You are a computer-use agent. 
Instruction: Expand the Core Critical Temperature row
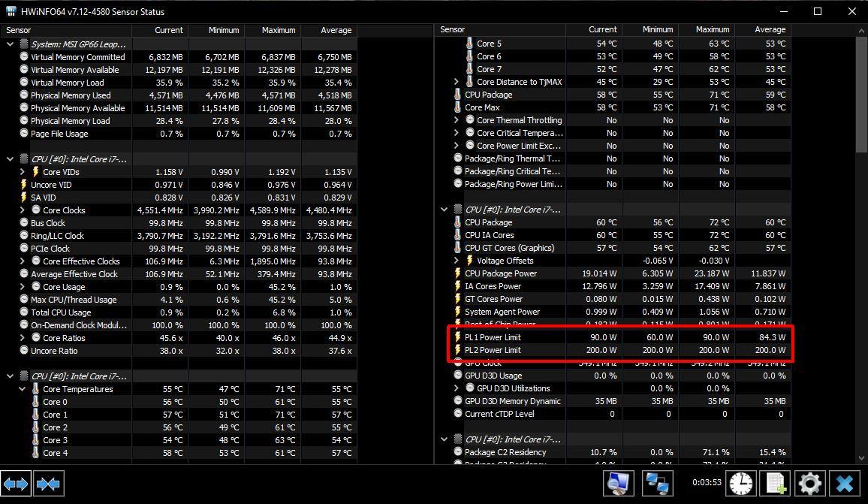click(456, 132)
